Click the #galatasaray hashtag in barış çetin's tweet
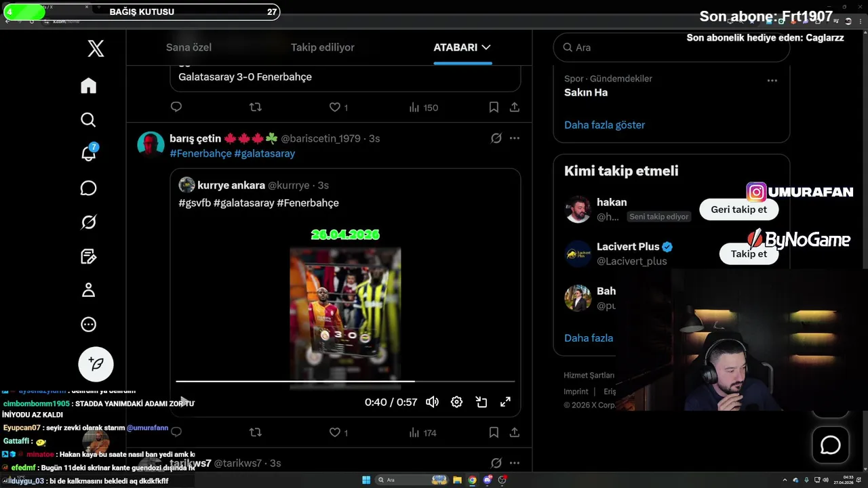This screenshot has height=488, width=868. click(x=264, y=154)
